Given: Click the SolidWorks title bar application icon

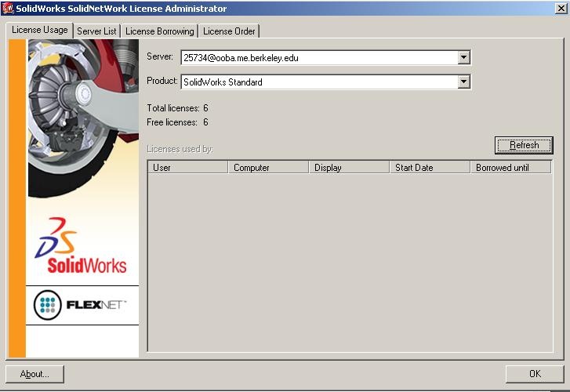Looking at the screenshot, I should pos(8,8).
